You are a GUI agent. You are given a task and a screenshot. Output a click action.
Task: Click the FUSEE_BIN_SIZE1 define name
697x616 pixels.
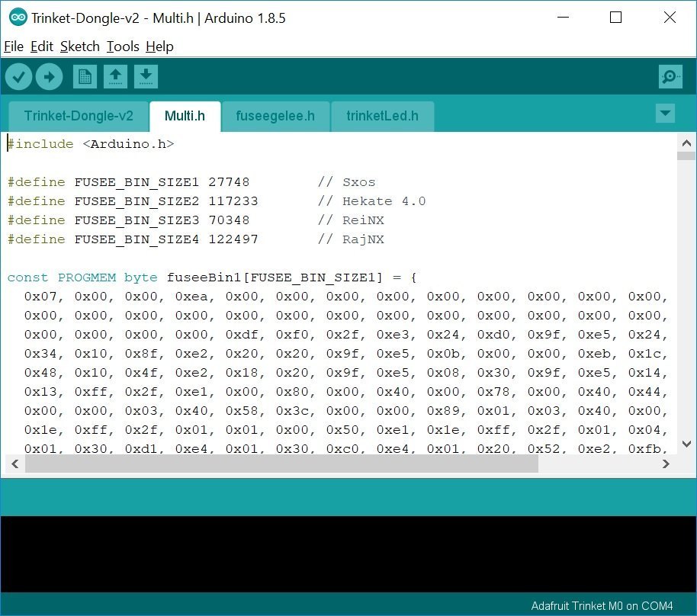[137, 182]
